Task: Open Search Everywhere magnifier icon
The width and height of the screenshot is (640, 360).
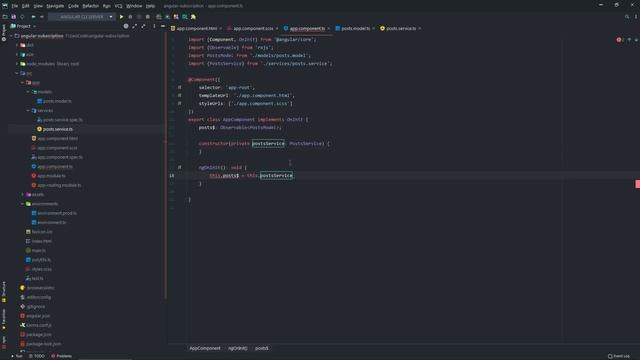Action: click(627, 17)
